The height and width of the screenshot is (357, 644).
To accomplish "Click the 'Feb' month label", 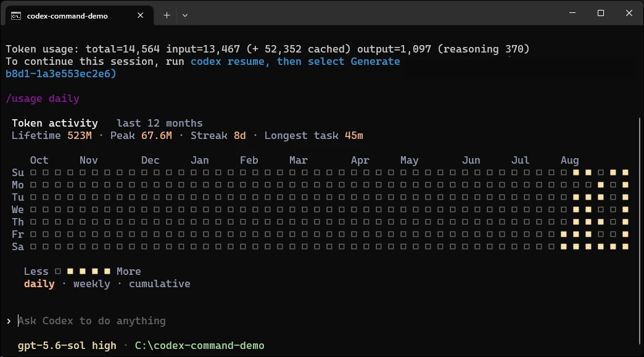I will (249, 161).
